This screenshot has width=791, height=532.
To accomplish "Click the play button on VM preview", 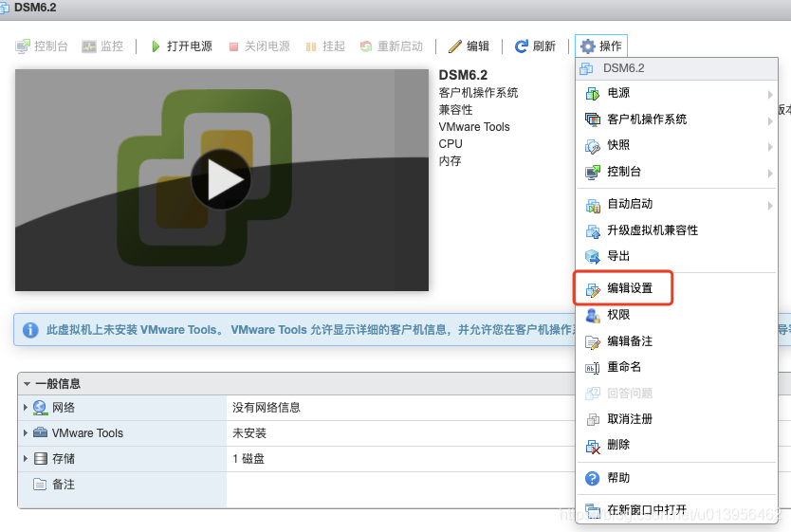I will (221, 179).
